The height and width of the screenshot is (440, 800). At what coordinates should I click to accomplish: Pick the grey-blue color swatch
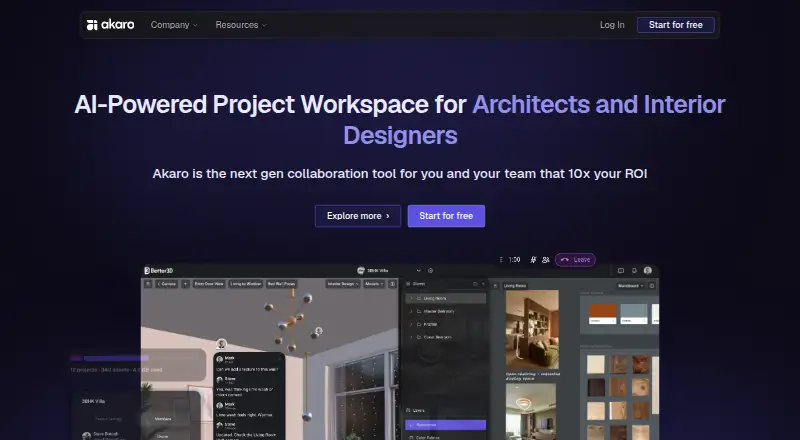click(x=634, y=314)
